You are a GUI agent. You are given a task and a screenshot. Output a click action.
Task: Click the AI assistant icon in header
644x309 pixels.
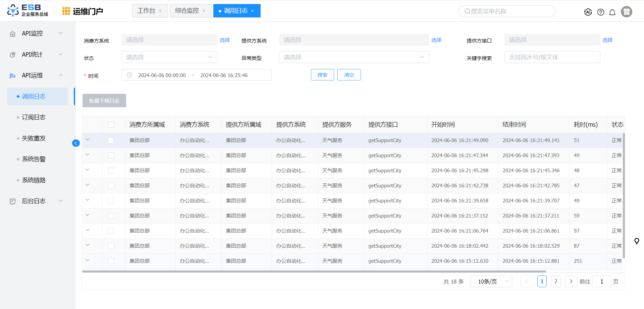[x=588, y=12]
